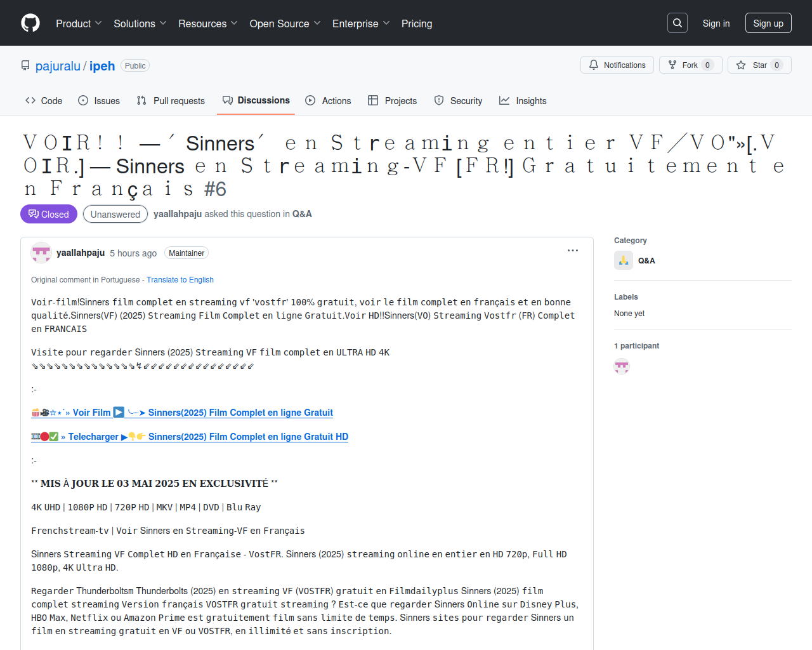Screen dimensions: 812x650
Task: Click the repository book icon beside pajuralu
Action: pos(25,65)
